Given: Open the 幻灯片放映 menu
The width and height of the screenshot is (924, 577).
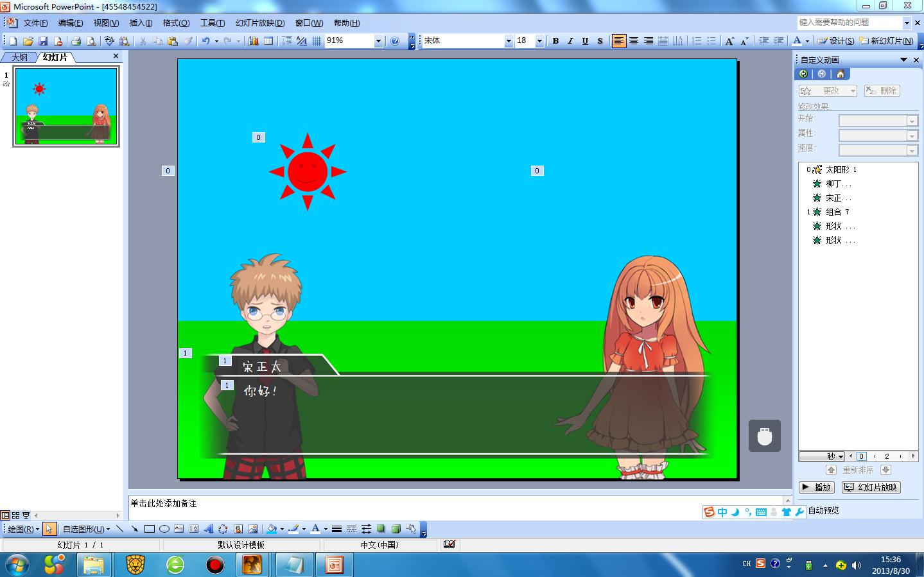Looking at the screenshot, I should tap(260, 23).
